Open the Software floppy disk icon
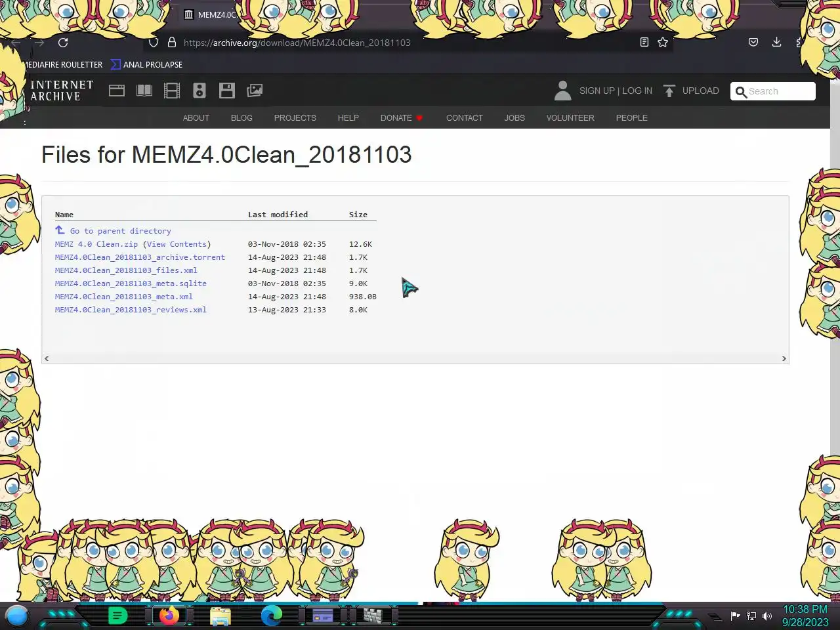This screenshot has width=840, height=630. [x=227, y=91]
